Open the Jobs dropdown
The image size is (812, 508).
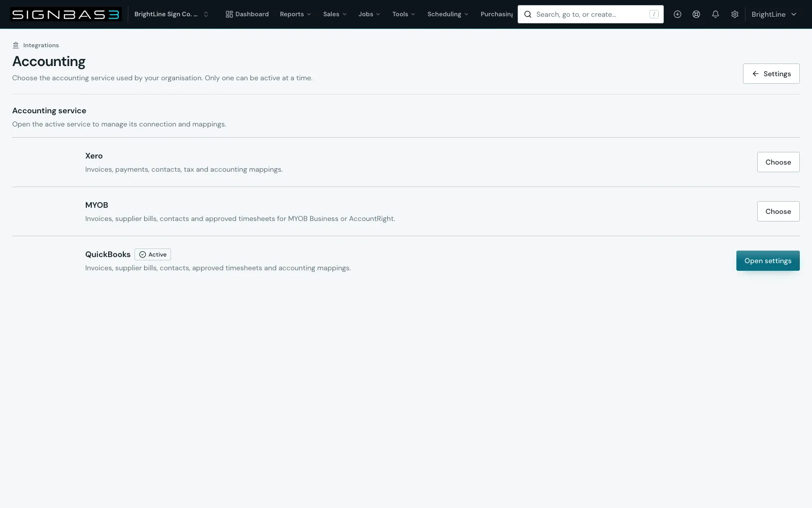[369, 14]
